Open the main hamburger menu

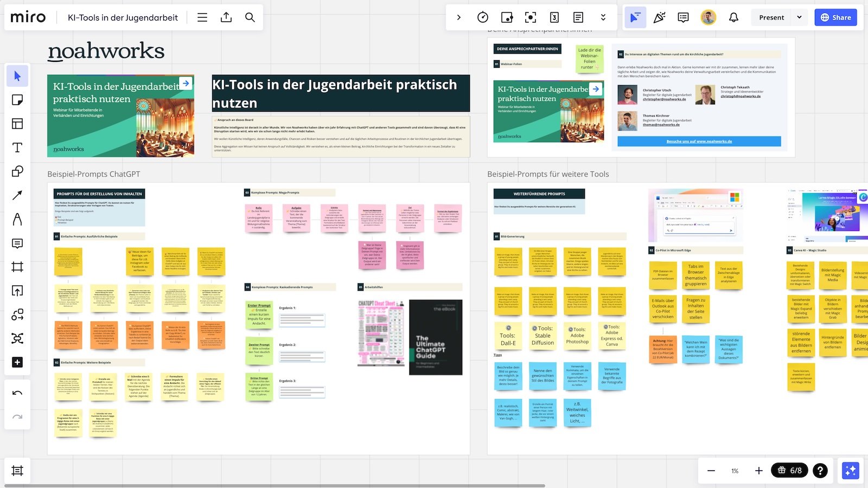(202, 17)
